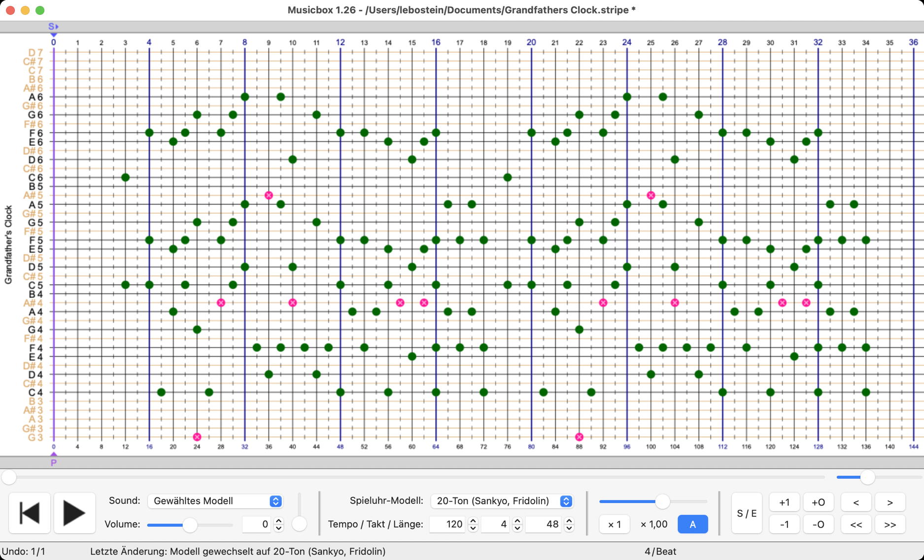Image resolution: width=924 pixels, height=560 pixels.
Task: Click the Tempo stepper arrows next to 120
Action: click(x=473, y=525)
